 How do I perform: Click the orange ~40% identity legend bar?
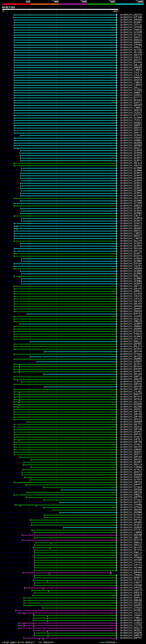[x=45, y=4]
